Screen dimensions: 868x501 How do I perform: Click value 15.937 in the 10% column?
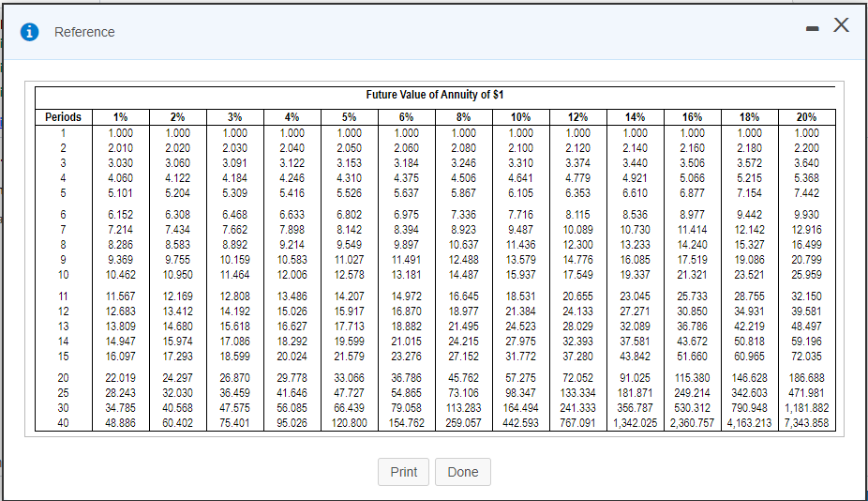click(x=520, y=275)
